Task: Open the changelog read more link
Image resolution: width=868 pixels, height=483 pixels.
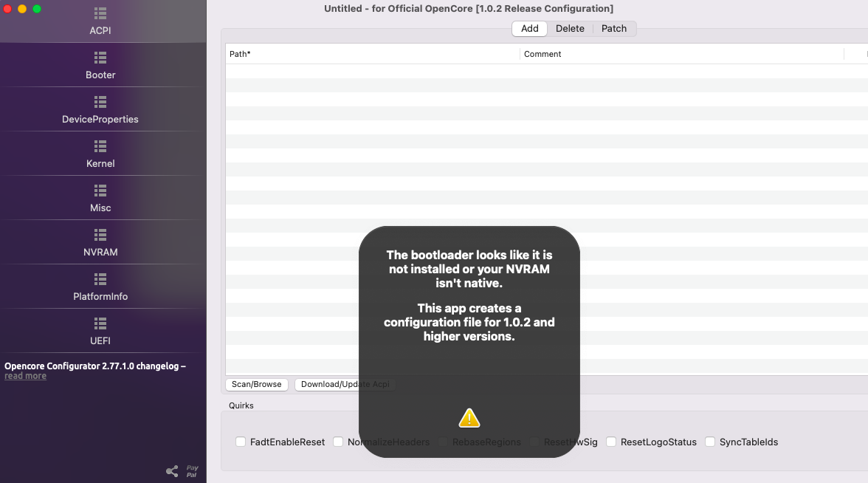Action: [25, 376]
